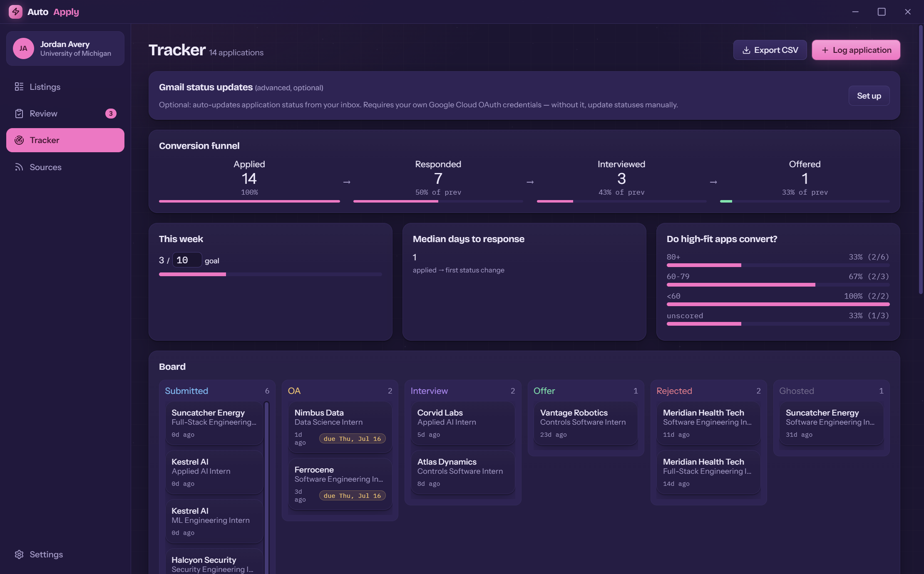This screenshot has width=924, height=574.
Task: Click the page's vertical scrollbar
Action: pos(921,160)
